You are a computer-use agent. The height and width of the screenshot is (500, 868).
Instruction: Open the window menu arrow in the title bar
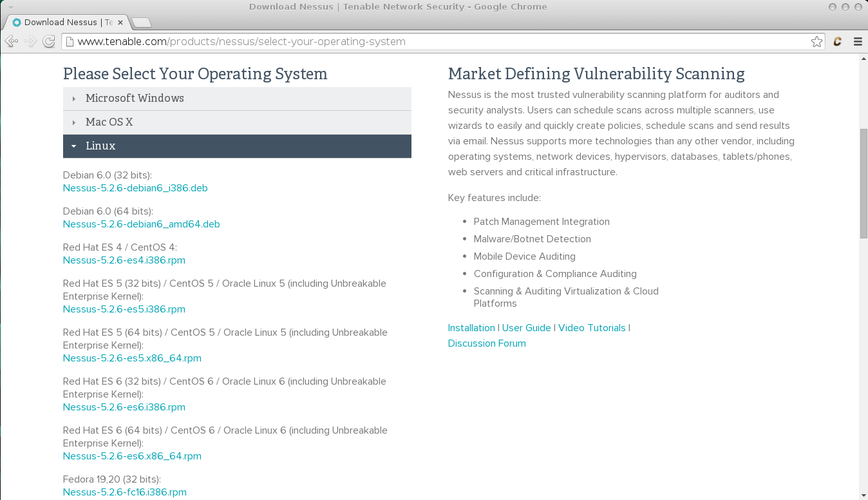point(11,7)
